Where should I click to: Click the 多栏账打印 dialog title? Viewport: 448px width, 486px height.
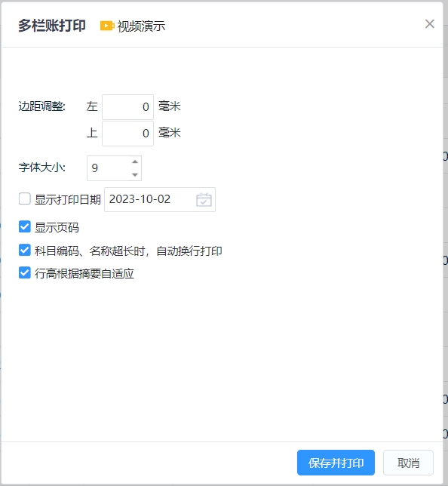[x=52, y=26]
